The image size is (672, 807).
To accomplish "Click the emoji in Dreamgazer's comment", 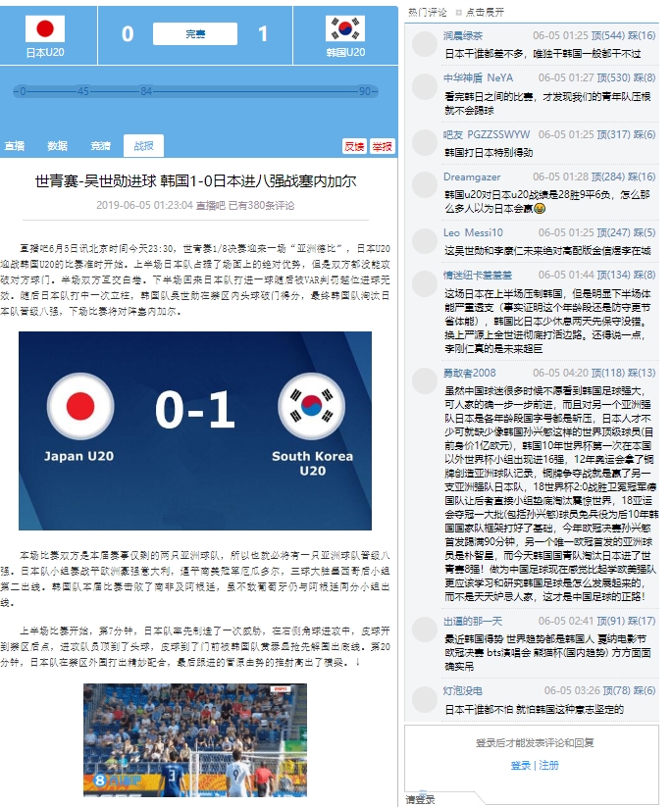I will (540, 209).
